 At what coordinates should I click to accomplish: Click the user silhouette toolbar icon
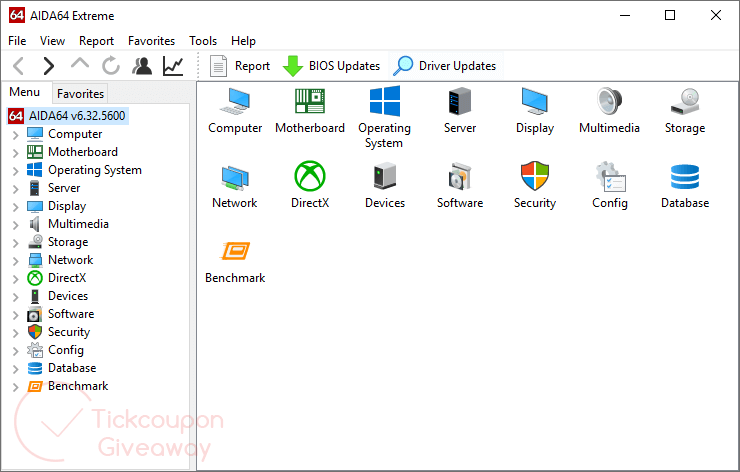[142, 66]
